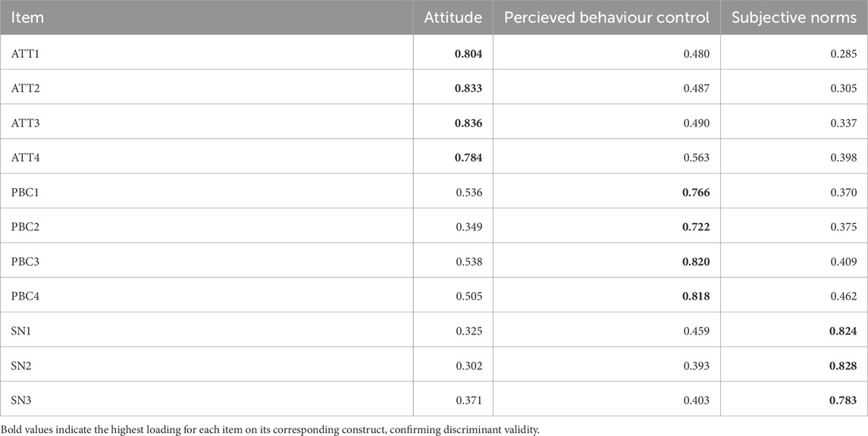Viewport: 868px width, 436px height.
Task: Click the bold 0.804 value
Action: (x=468, y=53)
